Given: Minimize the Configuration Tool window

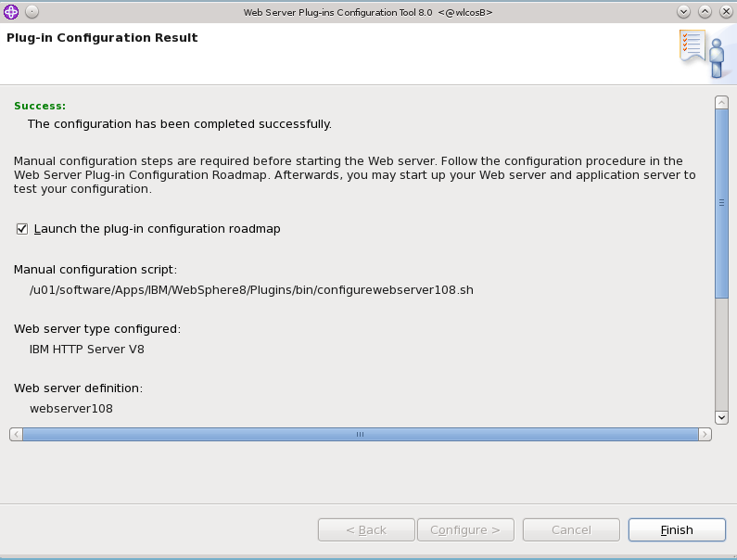Looking at the screenshot, I should click(683, 12).
